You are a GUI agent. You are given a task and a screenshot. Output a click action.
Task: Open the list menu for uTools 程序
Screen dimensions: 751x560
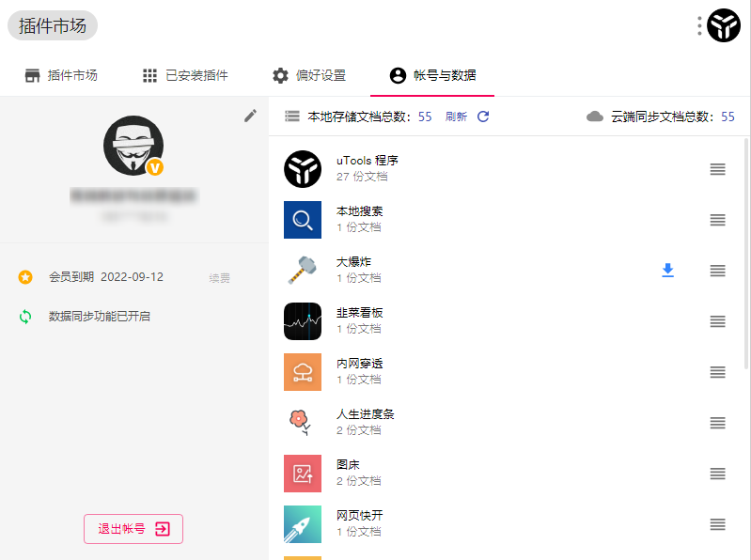(x=717, y=169)
